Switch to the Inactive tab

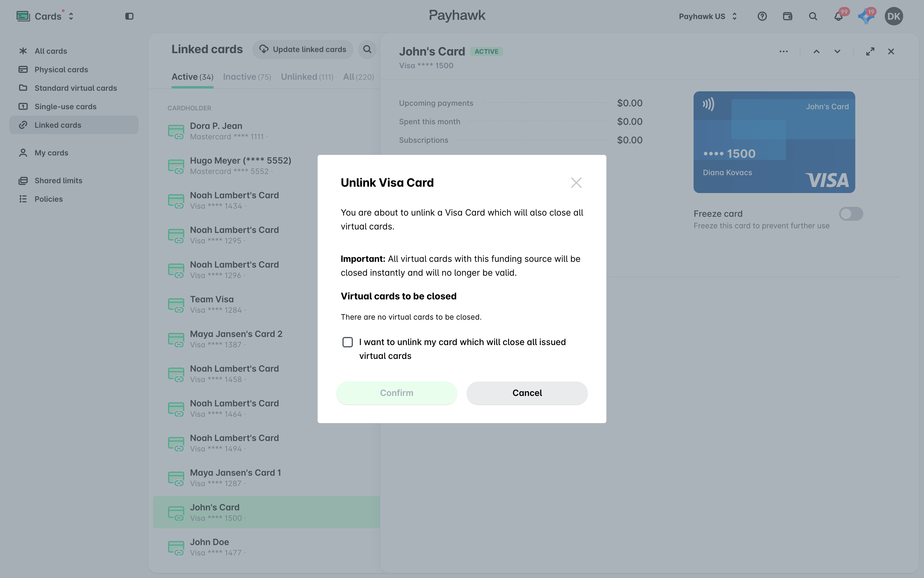(x=247, y=77)
